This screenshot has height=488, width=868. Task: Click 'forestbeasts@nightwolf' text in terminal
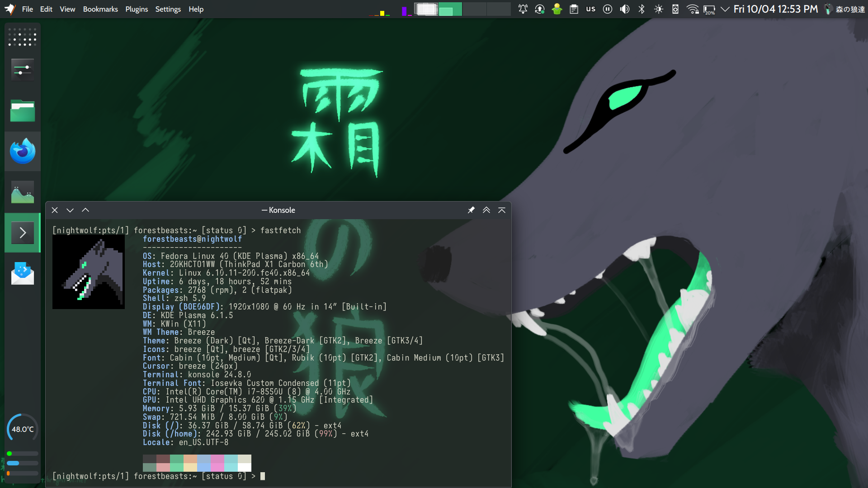[193, 239]
